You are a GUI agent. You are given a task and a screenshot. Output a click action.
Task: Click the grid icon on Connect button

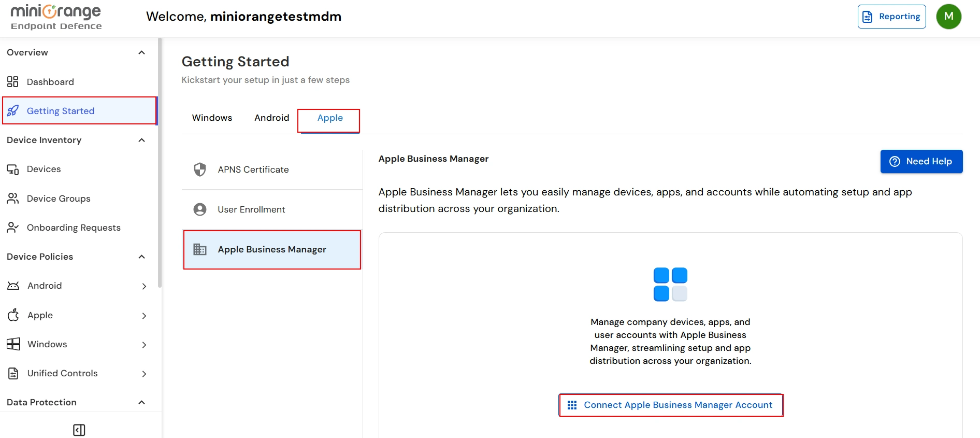(x=572, y=405)
